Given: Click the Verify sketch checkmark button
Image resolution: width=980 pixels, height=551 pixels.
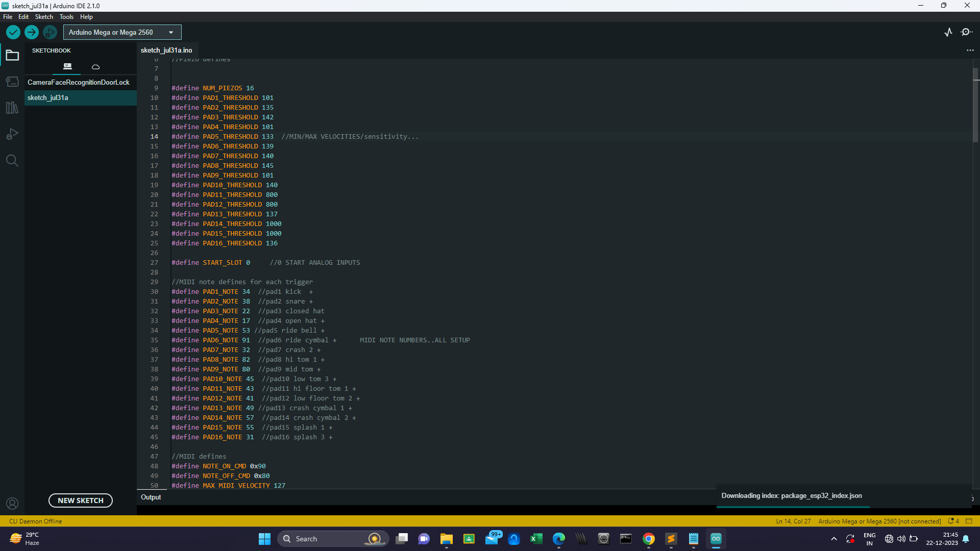Looking at the screenshot, I should point(13,32).
